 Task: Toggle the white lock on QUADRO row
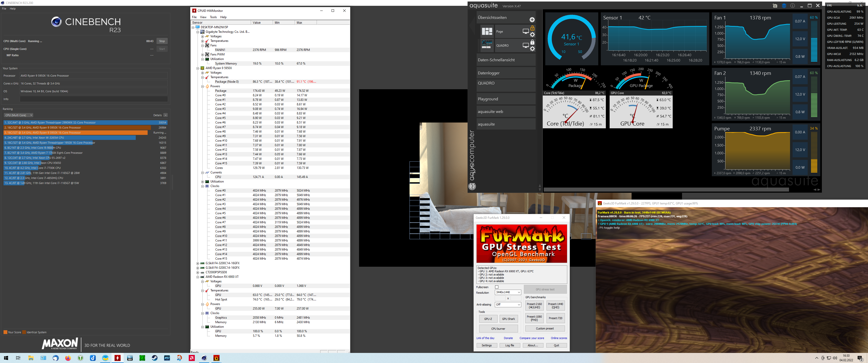pyautogui.click(x=532, y=42)
